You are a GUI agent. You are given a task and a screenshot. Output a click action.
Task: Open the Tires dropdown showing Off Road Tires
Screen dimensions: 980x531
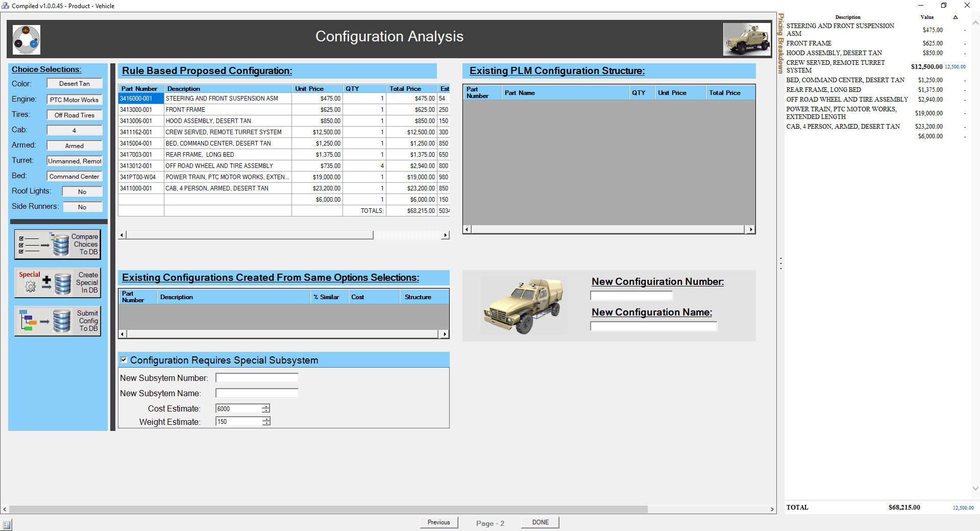pos(75,115)
